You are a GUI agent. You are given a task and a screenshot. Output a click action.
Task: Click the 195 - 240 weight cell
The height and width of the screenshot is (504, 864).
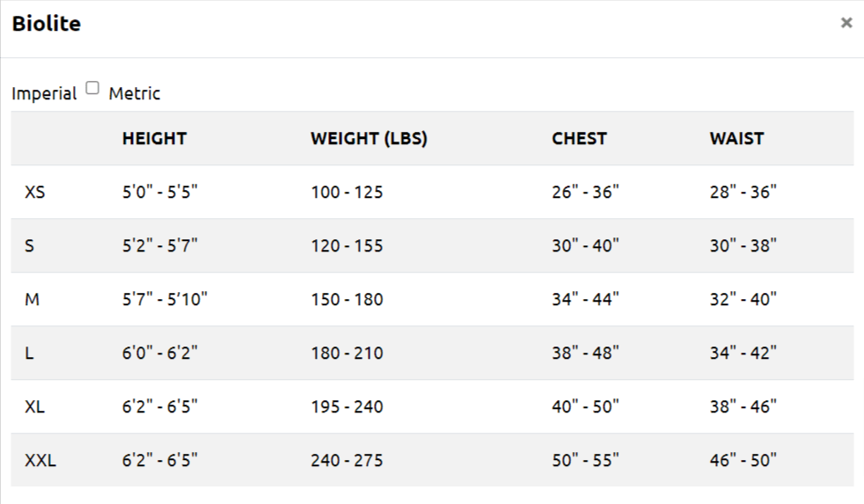pos(347,406)
